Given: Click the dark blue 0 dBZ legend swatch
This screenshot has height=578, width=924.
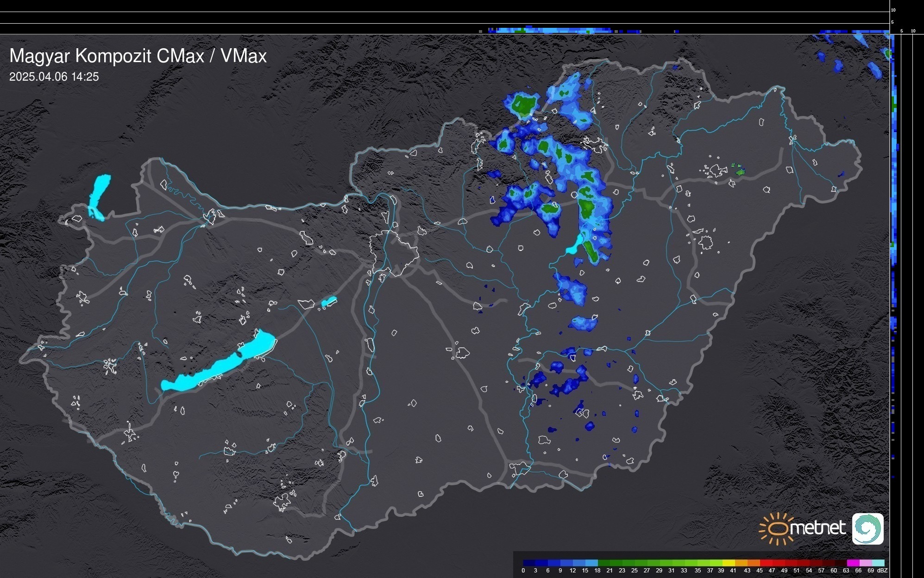Looking at the screenshot, I should coord(529,563).
